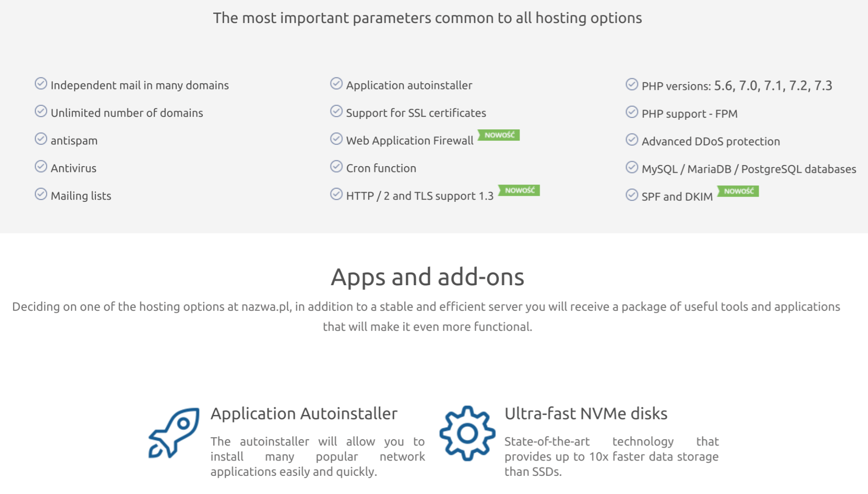Select the PHP support - FPM item
The width and height of the screenshot is (868, 494).
pyautogui.click(x=690, y=114)
